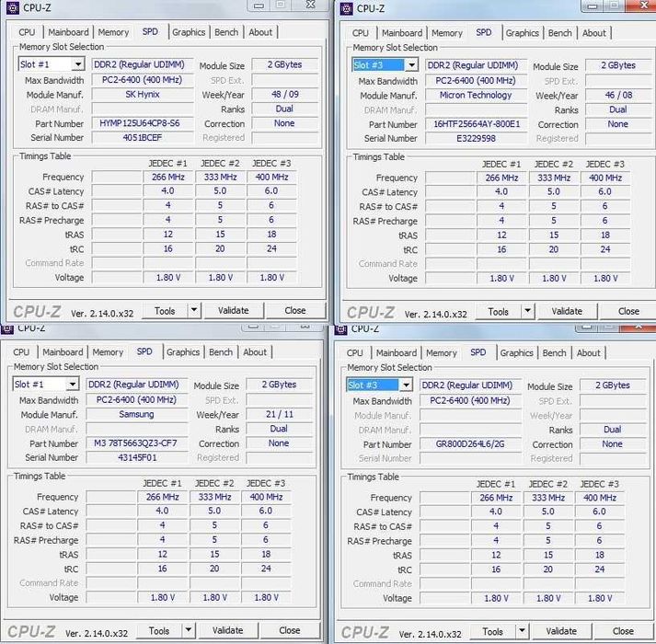Screen dimensions: 656x644
Task: Click the part number HYMP125U64CP8-S6
Action: coord(143,123)
